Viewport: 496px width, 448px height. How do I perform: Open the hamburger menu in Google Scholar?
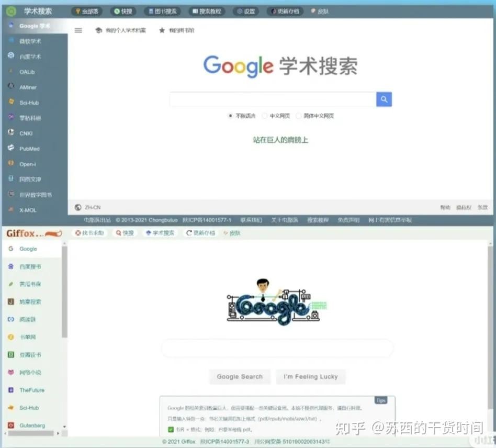point(78,30)
